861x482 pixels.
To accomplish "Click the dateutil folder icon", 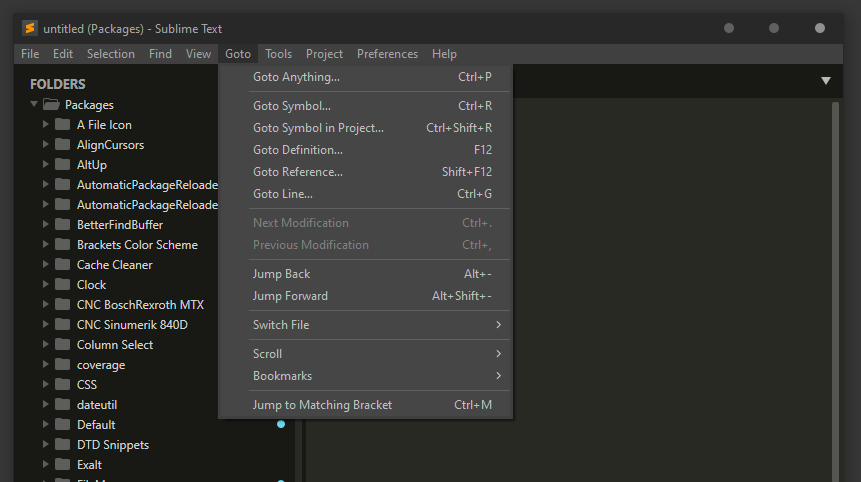I will click(63, 405).
